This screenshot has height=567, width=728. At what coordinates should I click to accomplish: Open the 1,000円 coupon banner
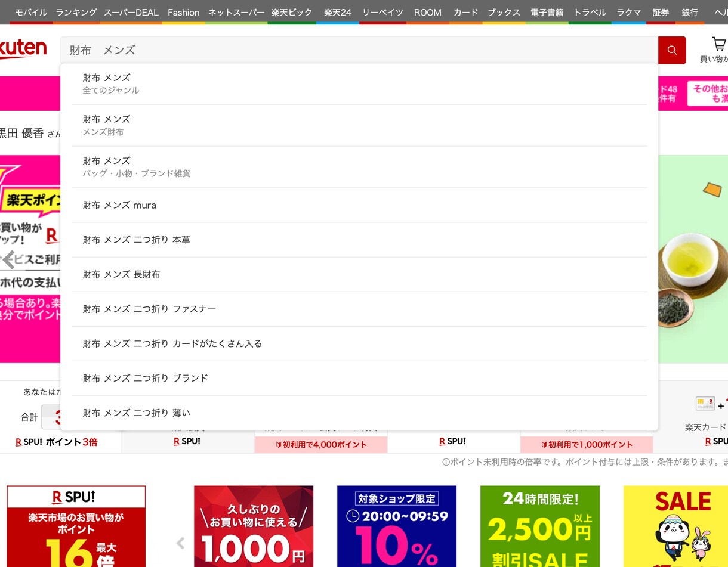point(254,526)
